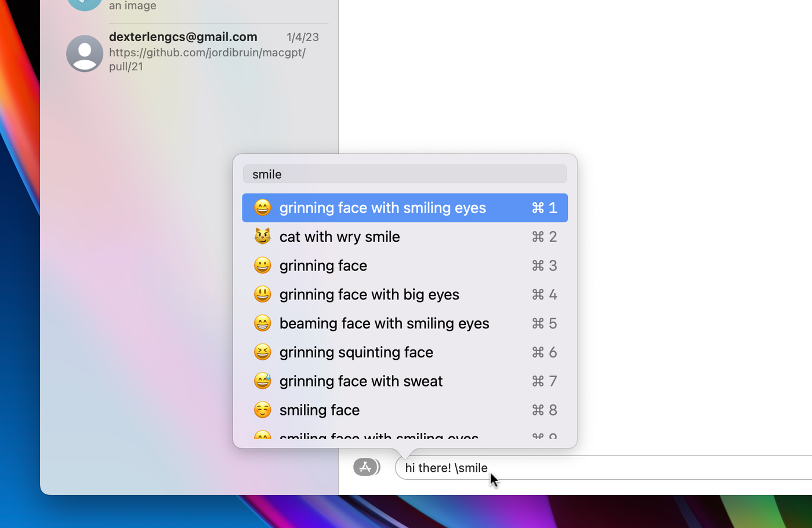Click the github.com macgpt pull link preview
The height and width of the screenshot is (528, 812).
coord(207,59)
